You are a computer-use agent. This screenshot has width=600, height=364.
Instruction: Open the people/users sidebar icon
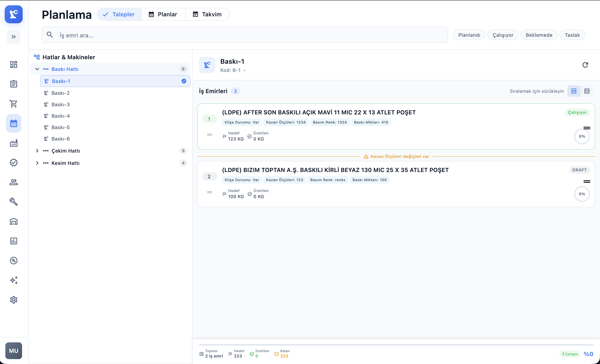[x=14, y=182]
